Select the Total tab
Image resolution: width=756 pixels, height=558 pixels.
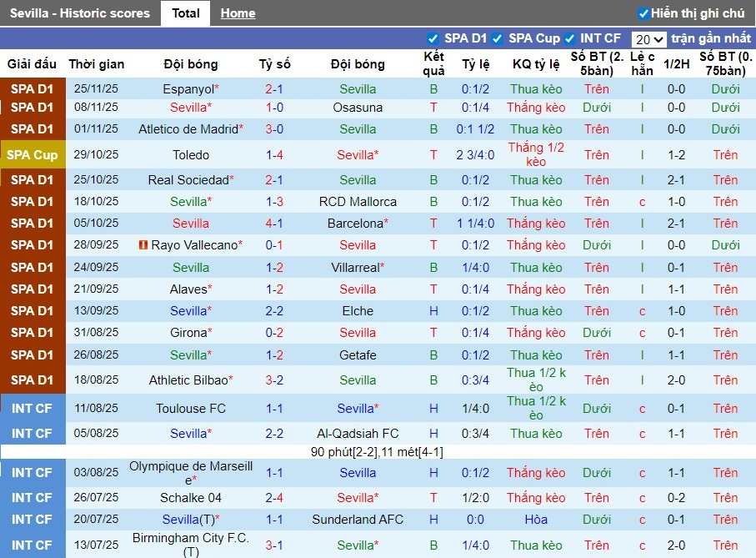tap(185, 13)
